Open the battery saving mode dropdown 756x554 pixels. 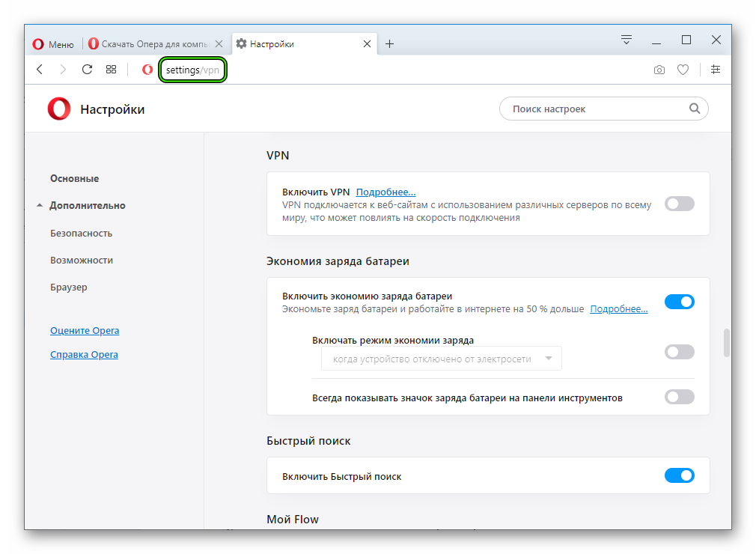pos(442,359)
